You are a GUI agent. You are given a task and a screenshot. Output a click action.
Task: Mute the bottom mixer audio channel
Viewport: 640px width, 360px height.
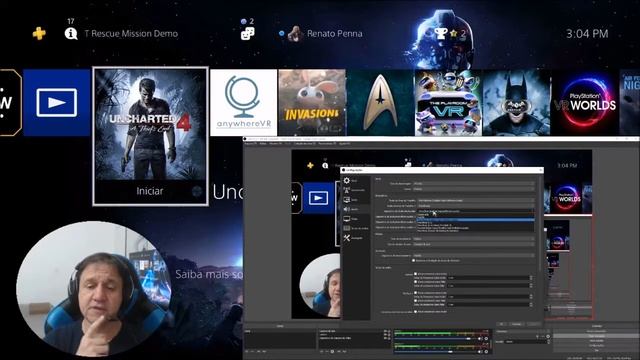click(480, 351)
